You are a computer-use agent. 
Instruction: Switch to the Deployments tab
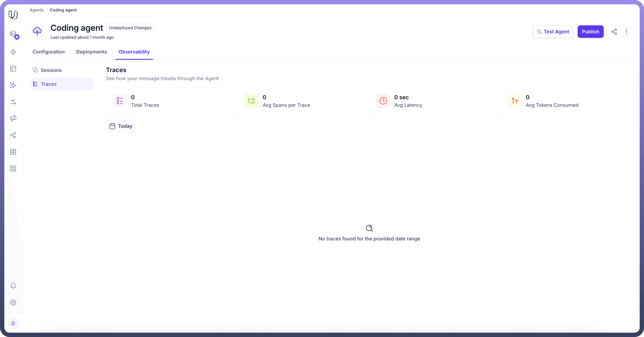pos(92,52)
